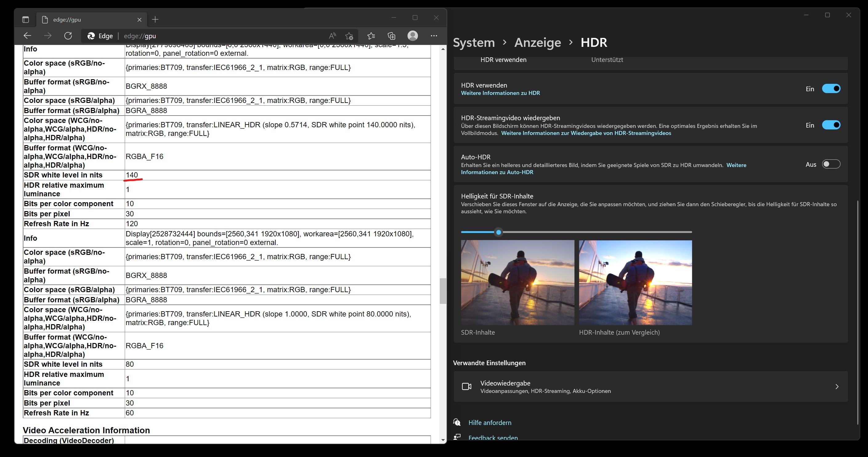Click Display[2528732444] info cell
This screenshot has width=868, height=457.
[278, 238]
